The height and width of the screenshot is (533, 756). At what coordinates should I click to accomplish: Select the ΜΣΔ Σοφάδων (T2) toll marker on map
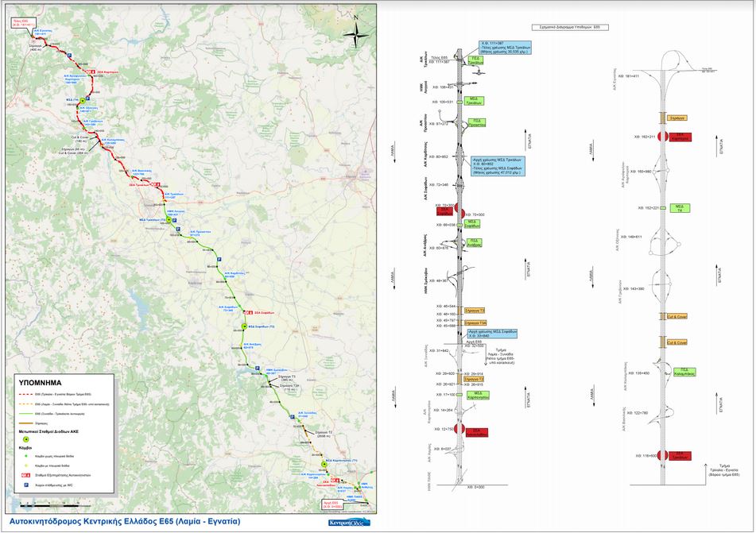(x=245, y=326)
